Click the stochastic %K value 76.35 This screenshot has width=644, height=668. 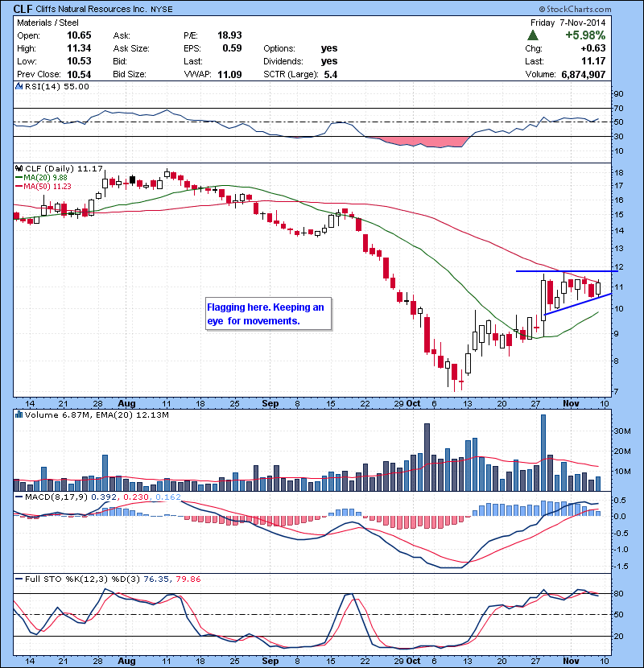pyautogui.click(x=155, y=579)
